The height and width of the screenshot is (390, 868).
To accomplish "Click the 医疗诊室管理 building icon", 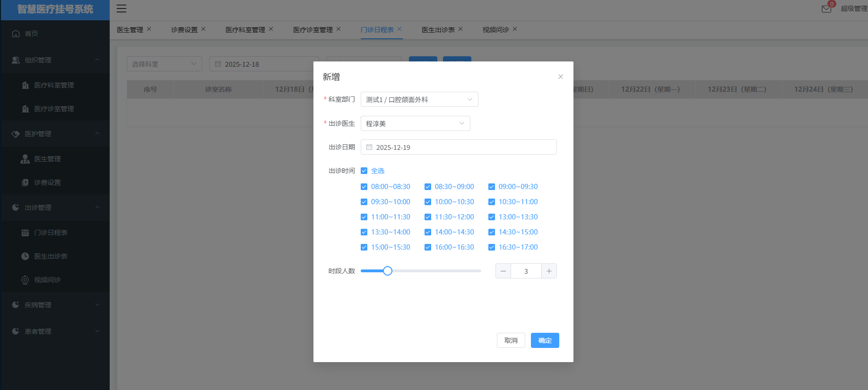I will 26,109.
